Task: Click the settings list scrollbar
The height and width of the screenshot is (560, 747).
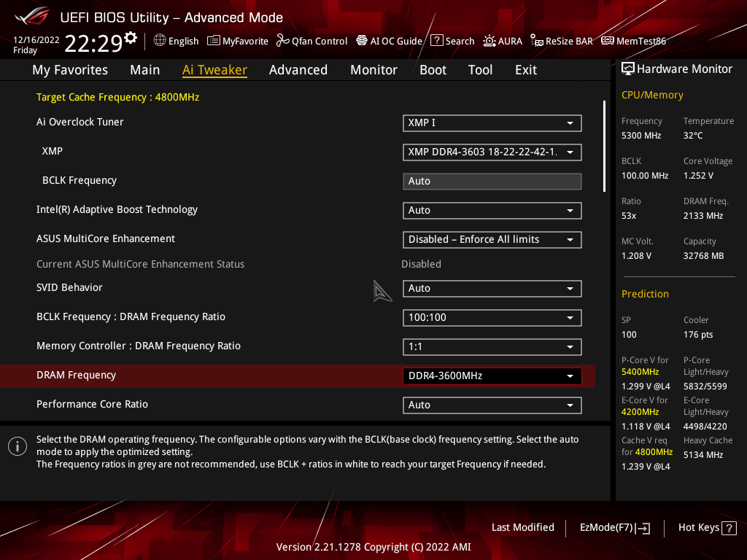Action: (x=604, y=146)
